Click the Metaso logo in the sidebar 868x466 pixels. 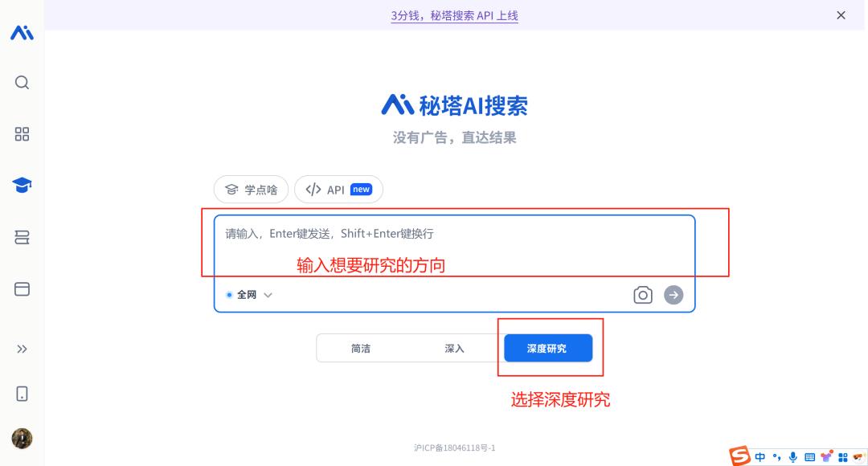point(23,33)
